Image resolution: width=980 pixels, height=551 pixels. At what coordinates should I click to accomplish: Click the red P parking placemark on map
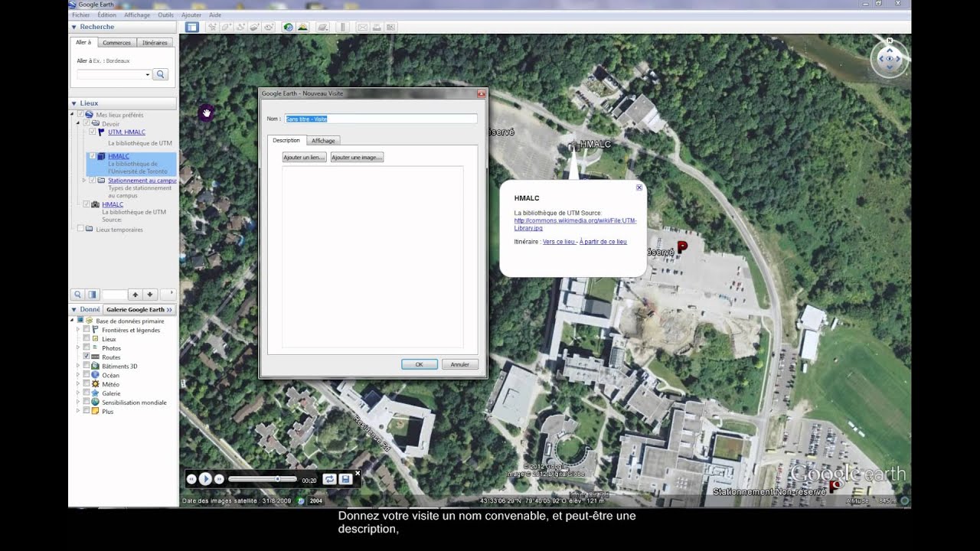point(682,246)
